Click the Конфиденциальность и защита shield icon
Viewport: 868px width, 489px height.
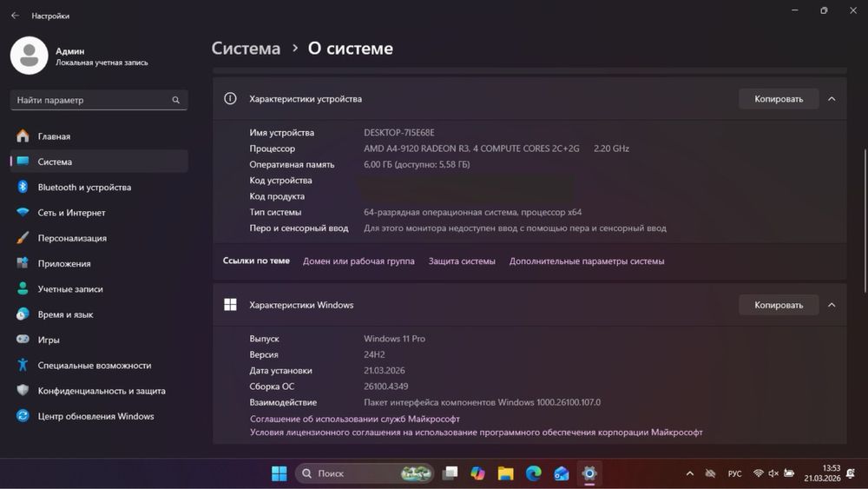pos(23,390)
